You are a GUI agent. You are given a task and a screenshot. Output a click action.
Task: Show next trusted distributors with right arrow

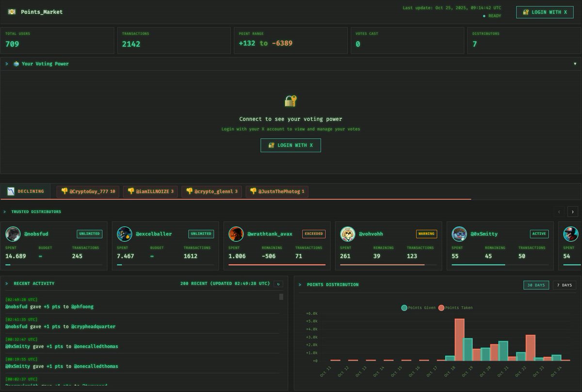573,212
